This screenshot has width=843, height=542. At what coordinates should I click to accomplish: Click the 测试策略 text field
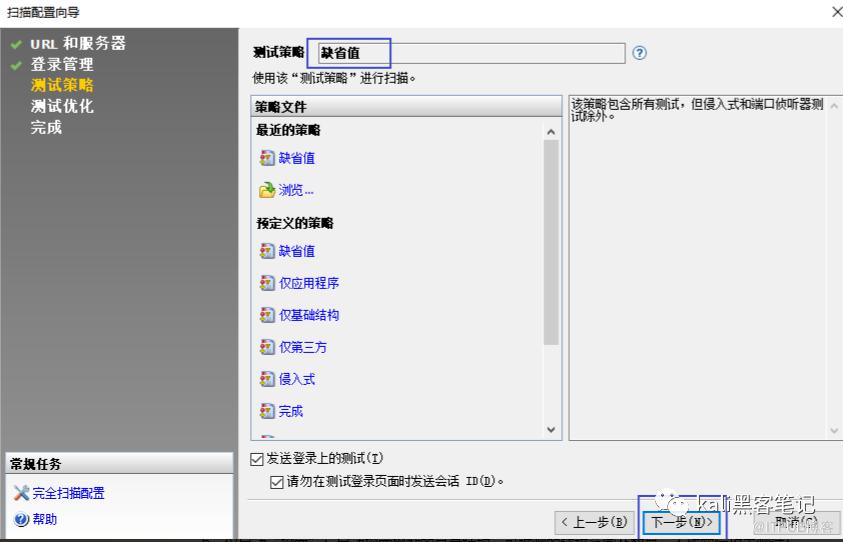tap(471, 53)
